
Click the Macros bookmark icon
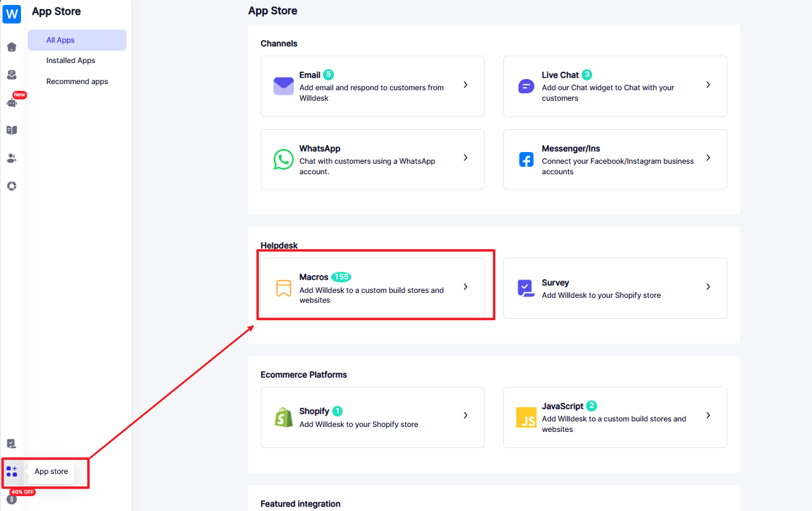(283, 289)
